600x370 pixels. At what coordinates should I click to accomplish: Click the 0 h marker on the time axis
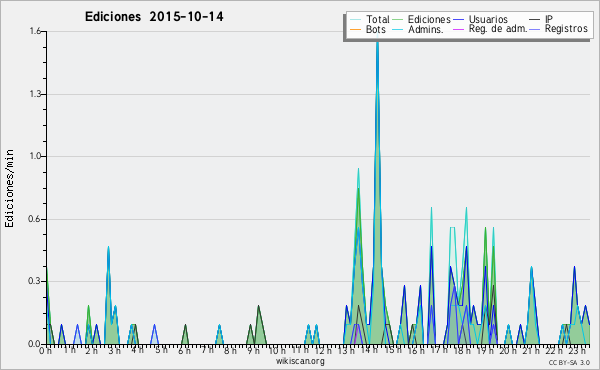point(45,350)
